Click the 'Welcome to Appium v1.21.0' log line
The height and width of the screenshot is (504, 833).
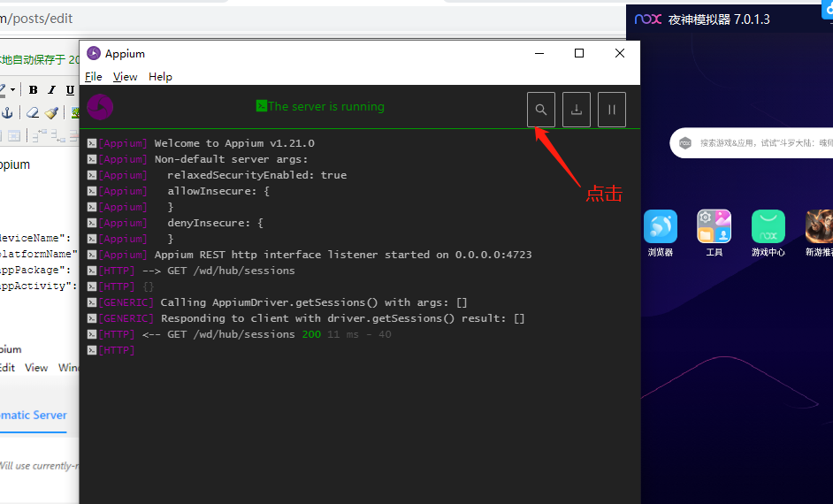(x=234, y=143)
